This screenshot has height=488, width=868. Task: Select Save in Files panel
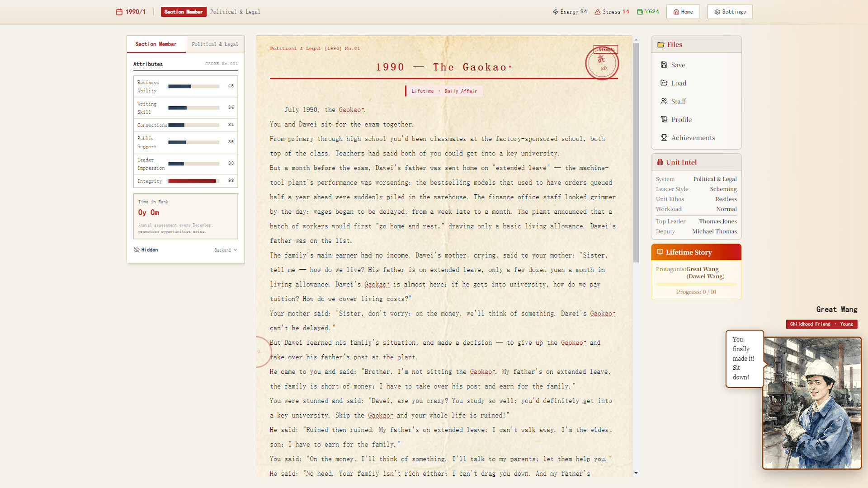coord(696,65)
